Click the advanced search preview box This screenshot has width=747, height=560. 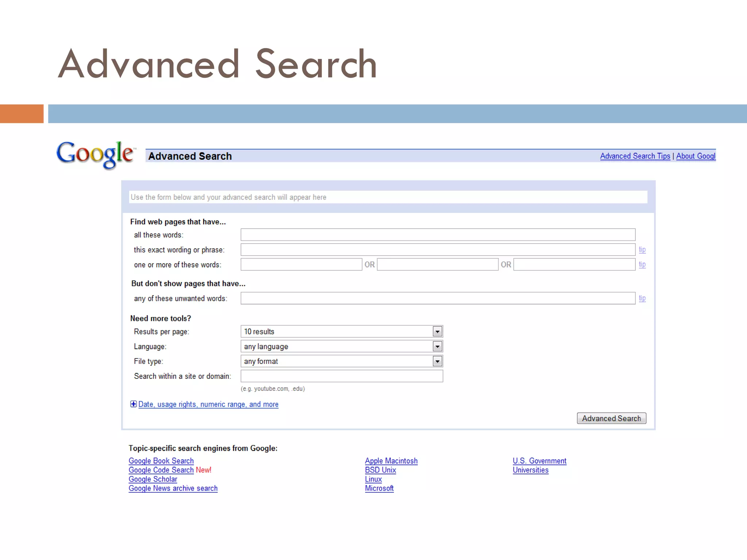tap(388, 197)
